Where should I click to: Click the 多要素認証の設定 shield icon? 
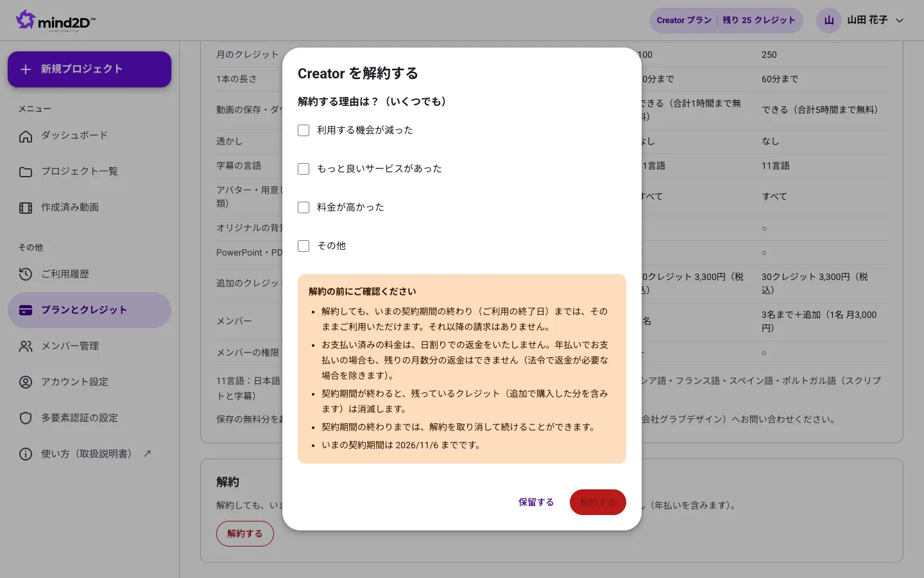click(x=26, y=419)
